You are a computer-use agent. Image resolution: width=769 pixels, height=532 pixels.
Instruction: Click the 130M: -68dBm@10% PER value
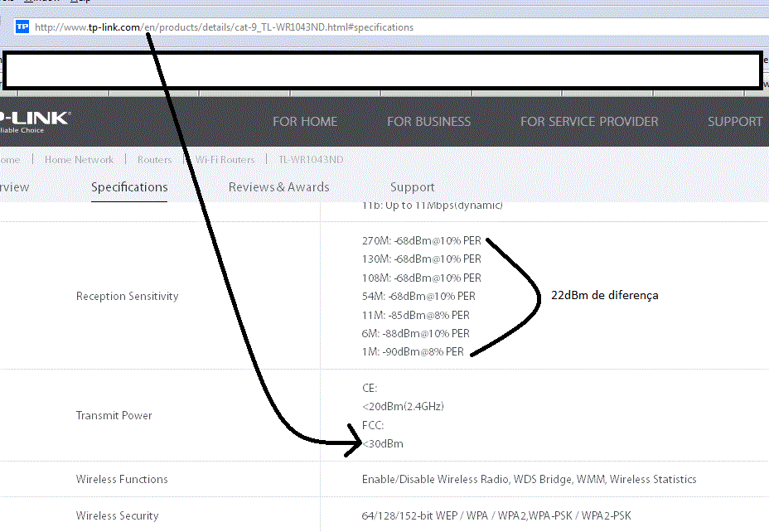click(x=421, y=259)
